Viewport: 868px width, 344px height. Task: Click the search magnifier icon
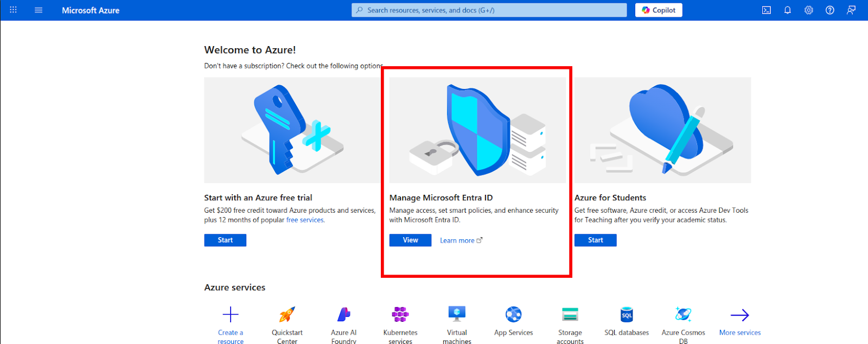pyautogui.click(x=359, y=10)
